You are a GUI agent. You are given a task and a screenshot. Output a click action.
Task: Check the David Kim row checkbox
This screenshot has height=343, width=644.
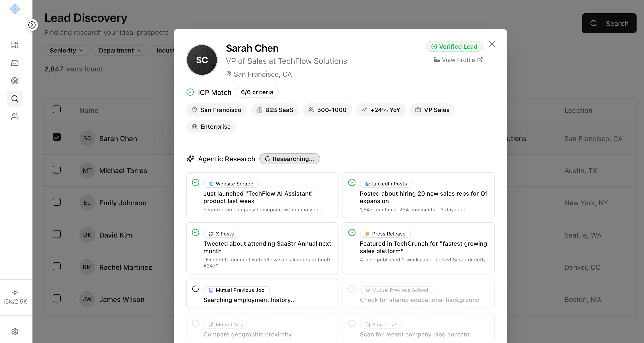click(x=57, y=234)
